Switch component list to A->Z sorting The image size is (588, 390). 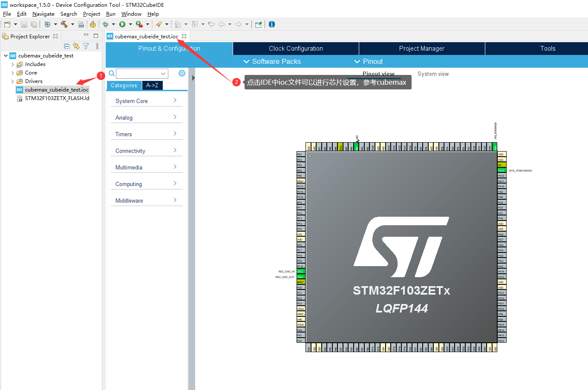[x=152, y=85]
